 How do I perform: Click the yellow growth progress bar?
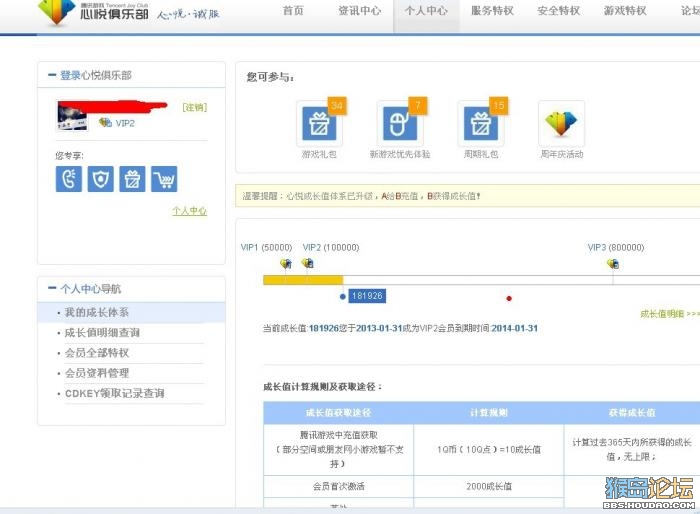tap(303, 280)
